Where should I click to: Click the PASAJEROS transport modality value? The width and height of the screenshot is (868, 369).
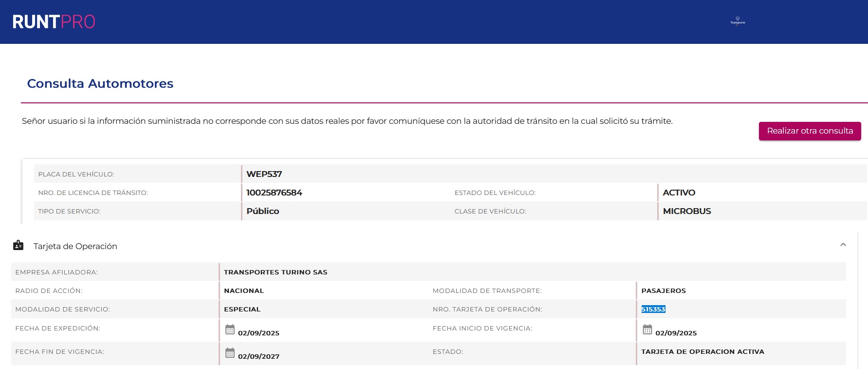pos(663,291)
